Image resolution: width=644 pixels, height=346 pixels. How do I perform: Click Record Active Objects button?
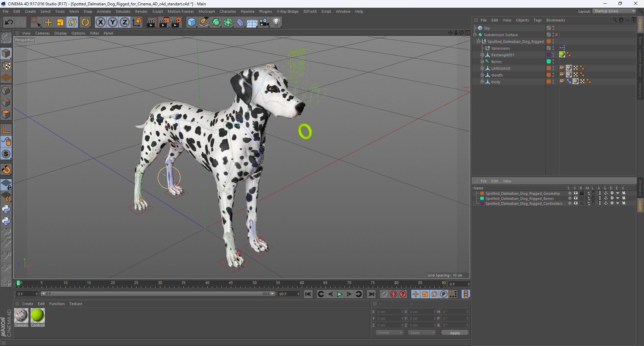(384, 294)
